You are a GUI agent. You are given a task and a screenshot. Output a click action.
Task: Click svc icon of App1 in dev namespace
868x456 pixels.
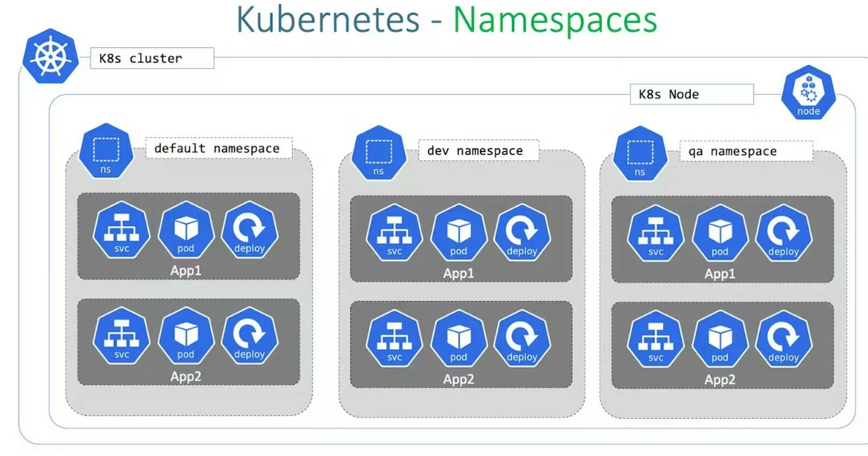pyautogui.click(x=394, y=232)
